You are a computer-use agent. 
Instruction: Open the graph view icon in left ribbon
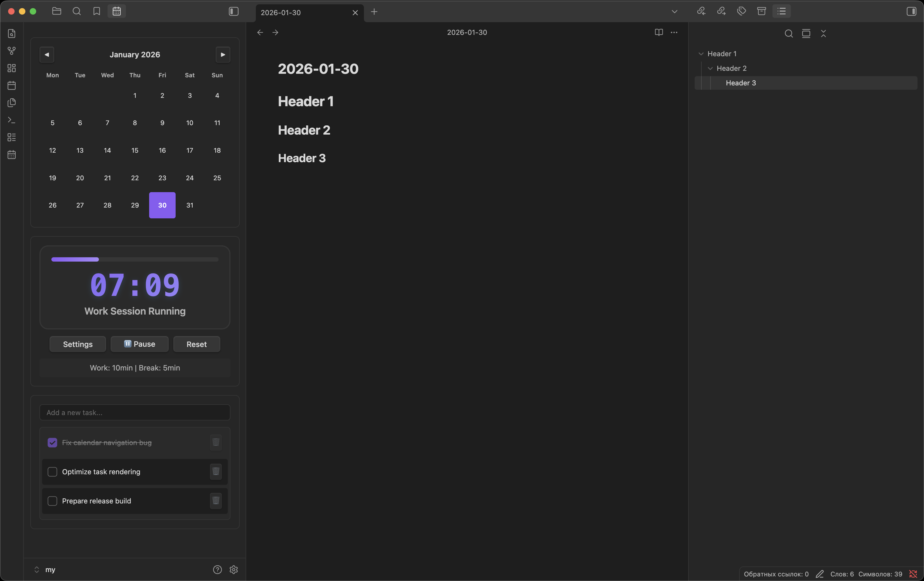12,51
